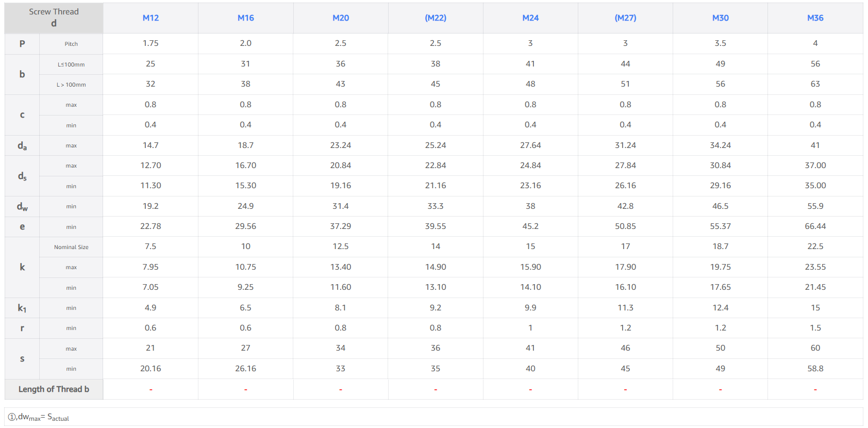
Task: Click the M24 column heading
Action: (530, 18)
